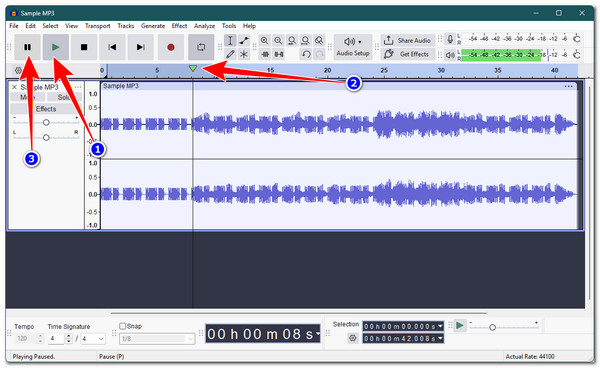The height and width of the screenshot is (368, 600).
Task: Stop playback with the Stop button
Action: coord(84,47)
